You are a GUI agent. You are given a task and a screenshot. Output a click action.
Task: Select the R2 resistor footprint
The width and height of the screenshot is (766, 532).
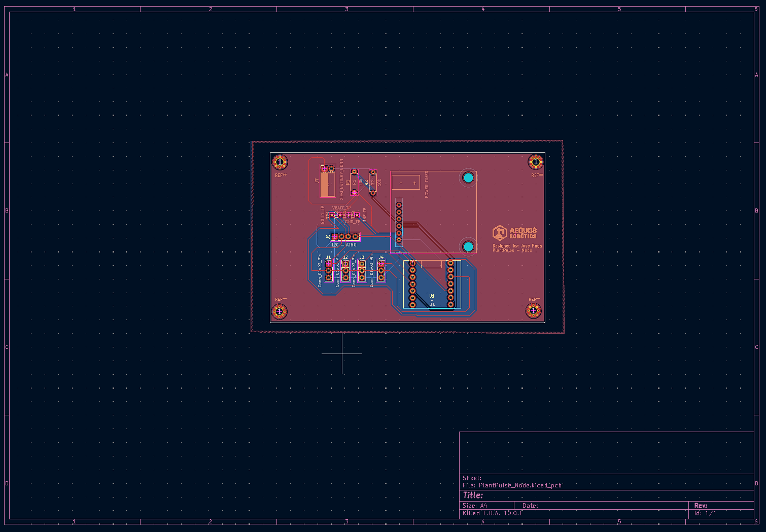click(x=373, y=183)
